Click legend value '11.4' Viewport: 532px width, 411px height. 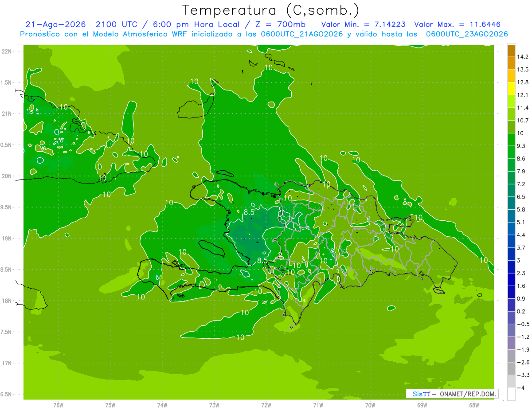[x=523, y=108]
